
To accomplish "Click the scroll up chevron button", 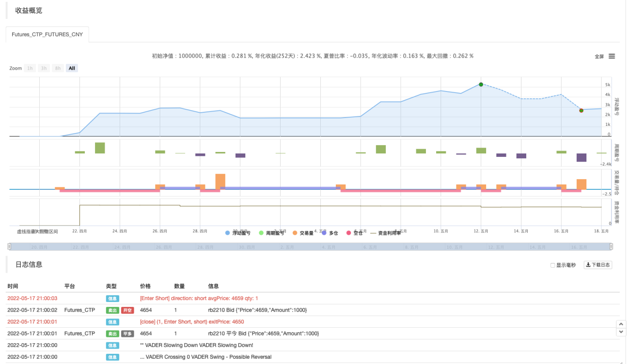I will pyautogui.click(x=620, y=324).
